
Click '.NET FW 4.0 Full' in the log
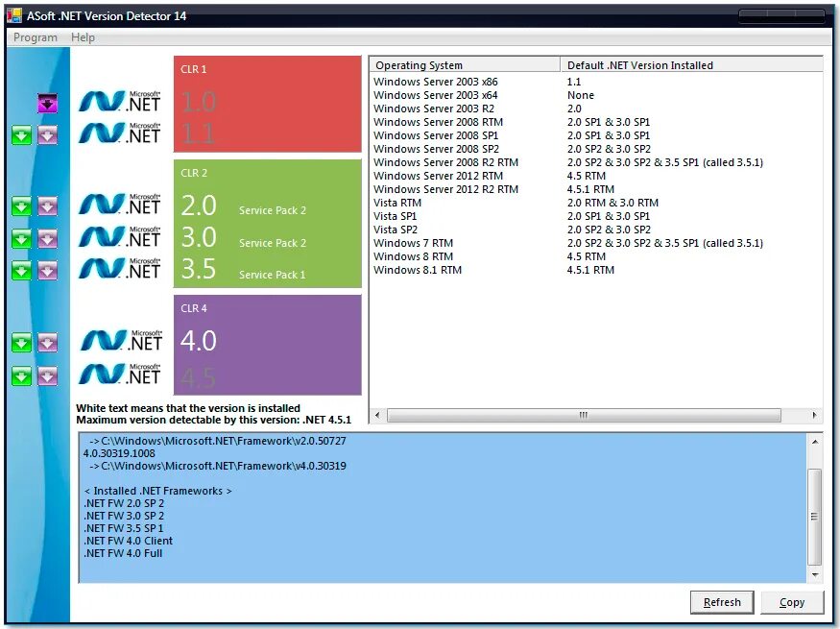point(123,553)
